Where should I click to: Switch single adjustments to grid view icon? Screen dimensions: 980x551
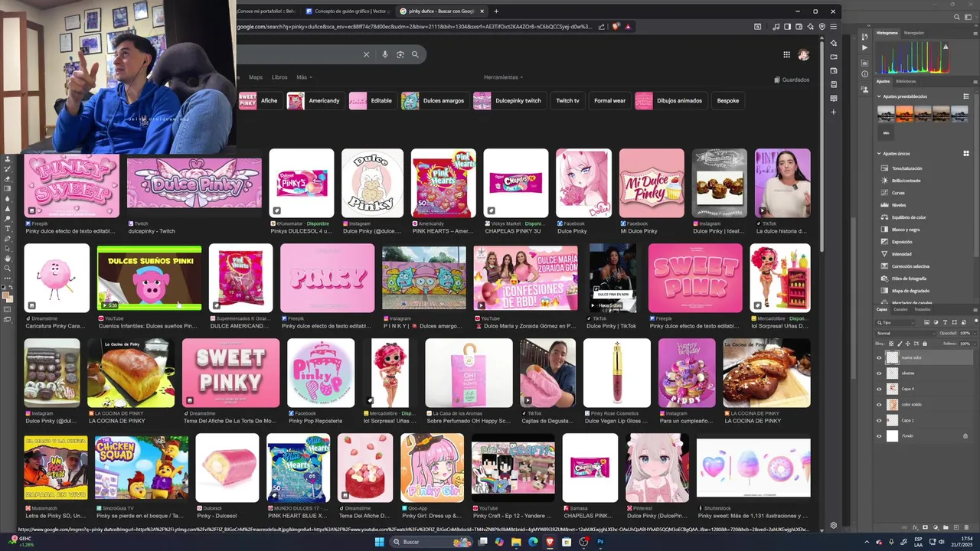965,153
